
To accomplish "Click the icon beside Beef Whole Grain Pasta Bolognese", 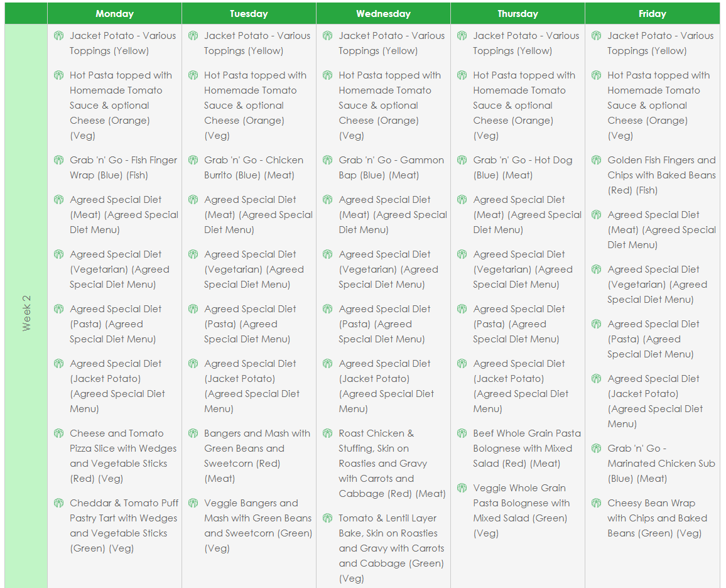I will click(x=462, y=433).
